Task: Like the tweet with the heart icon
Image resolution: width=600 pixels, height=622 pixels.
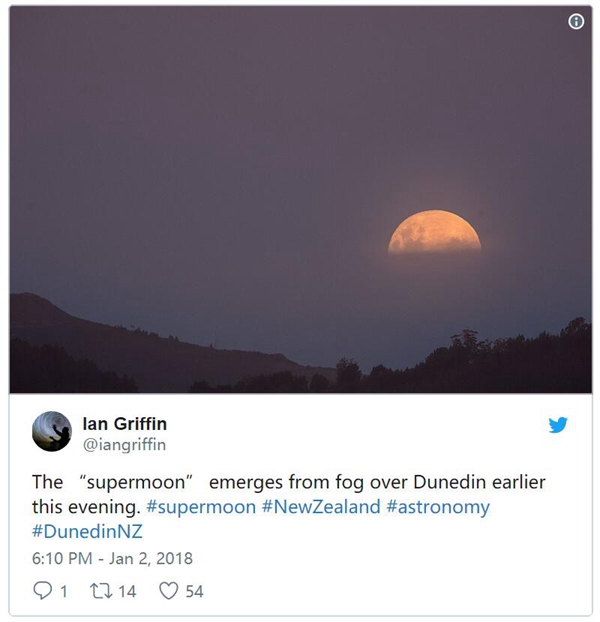Action: (x=169, y=591)
